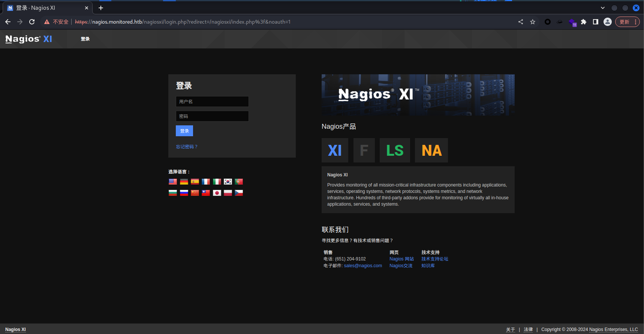This screenshot has width=644, height=334.
Task: Open the 登录 menu in the header
Action: point(85,39)
